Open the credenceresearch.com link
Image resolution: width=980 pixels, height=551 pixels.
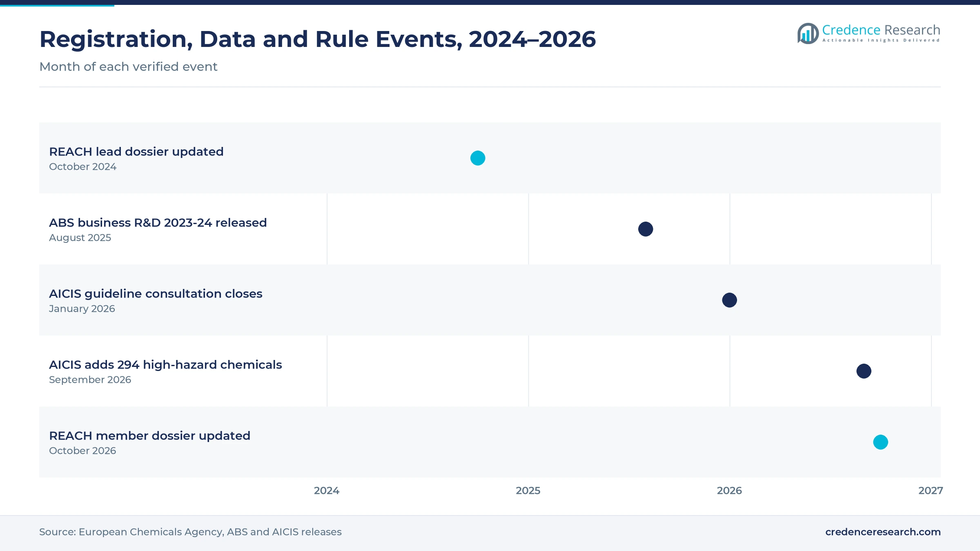click(x=883, y=532)
